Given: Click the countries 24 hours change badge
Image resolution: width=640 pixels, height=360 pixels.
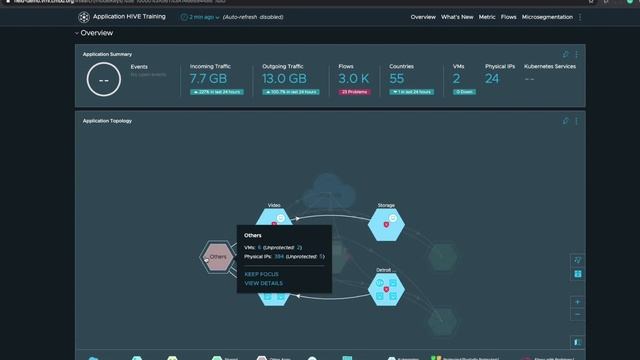Looking at the screenshot, I should (411, 92).
